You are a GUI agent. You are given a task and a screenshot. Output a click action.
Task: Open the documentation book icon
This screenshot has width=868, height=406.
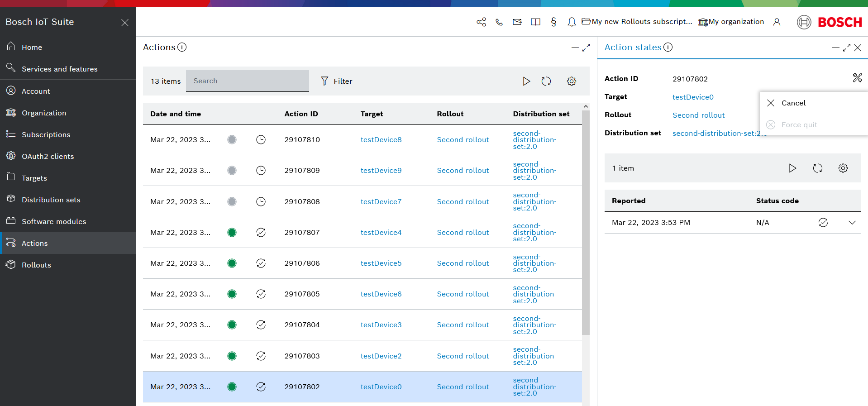point(535,22)
